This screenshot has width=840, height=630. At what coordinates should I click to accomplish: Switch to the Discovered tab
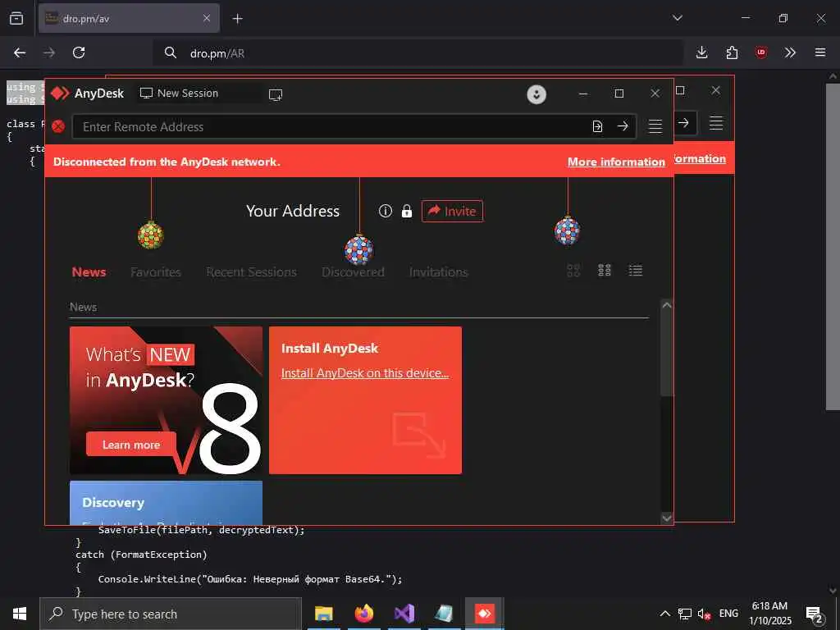[x=353, y=272]
